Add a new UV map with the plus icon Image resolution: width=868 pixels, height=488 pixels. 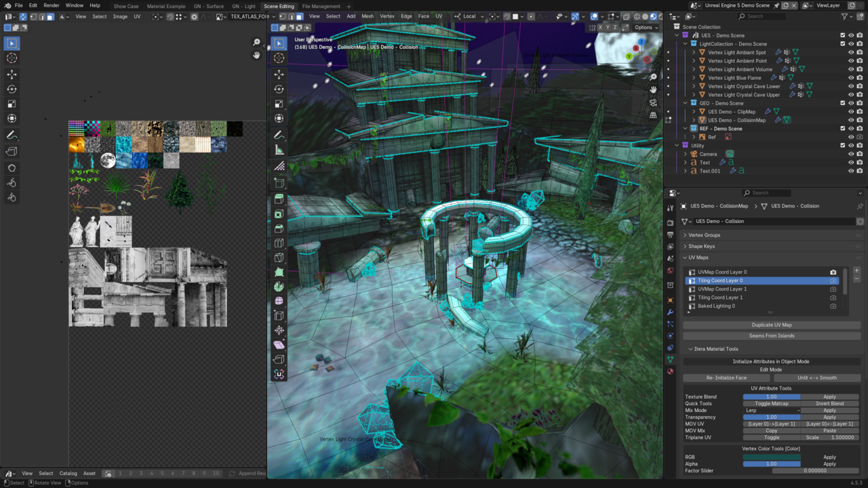point(856,271)
